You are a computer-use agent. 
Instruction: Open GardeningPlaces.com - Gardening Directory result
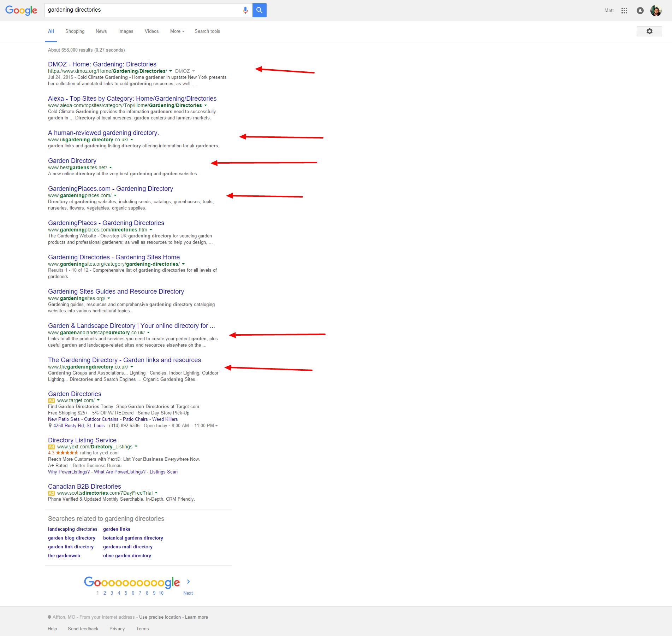[111, 189]
